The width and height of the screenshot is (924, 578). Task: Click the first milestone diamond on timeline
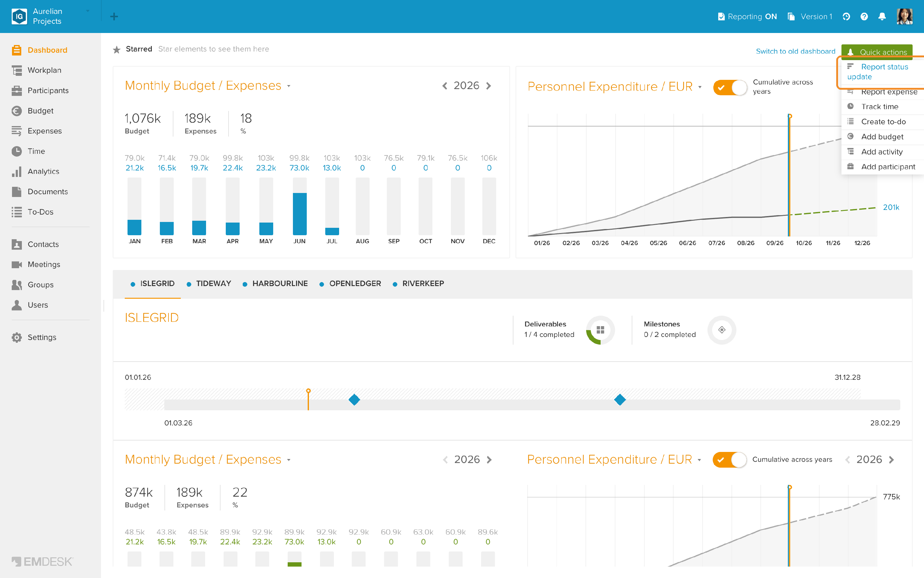tap(354, 400)
